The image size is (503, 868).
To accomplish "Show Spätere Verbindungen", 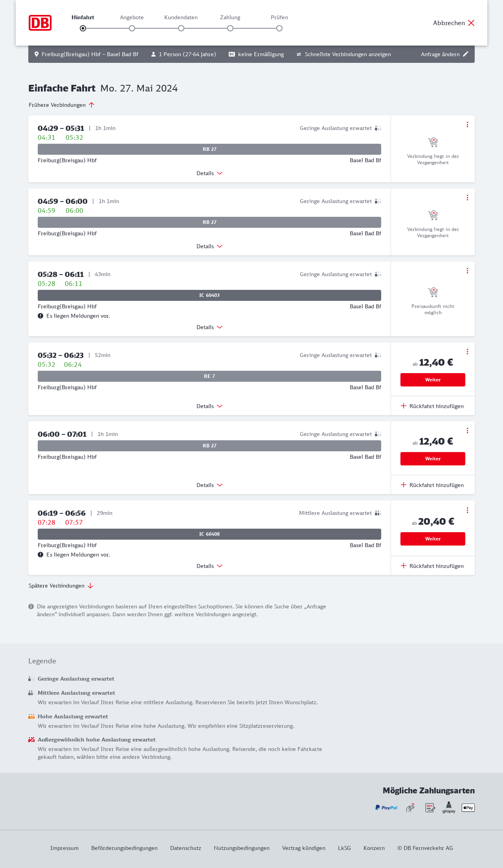I will coord(61,586).
